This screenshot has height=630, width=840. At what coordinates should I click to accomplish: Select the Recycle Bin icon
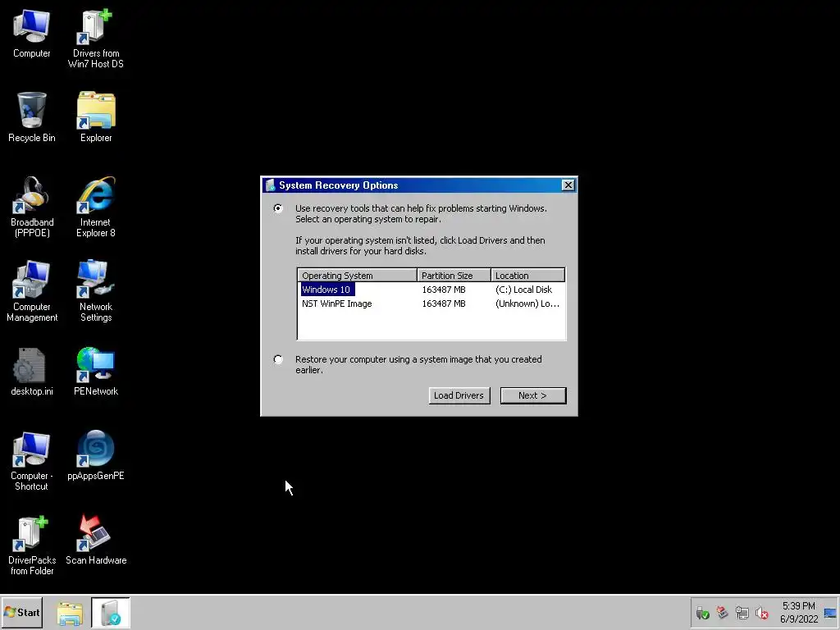tap(32, 116)
